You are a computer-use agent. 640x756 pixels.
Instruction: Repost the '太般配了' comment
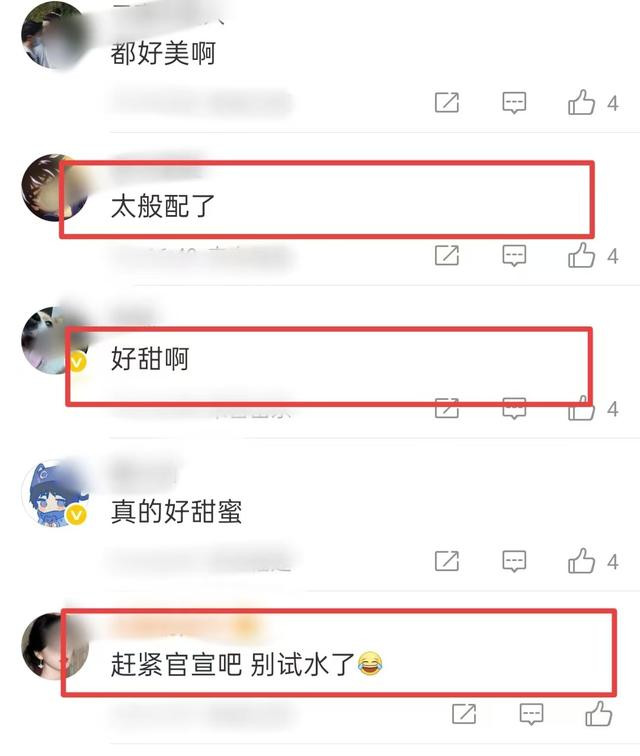(447, 255)
